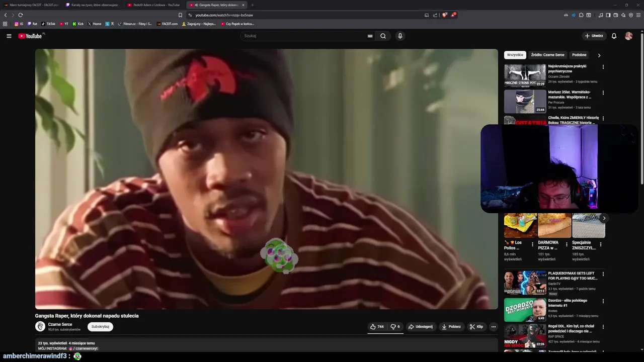
Task: Toggle the browser sidebar panel icon
Action: [608, 15]
